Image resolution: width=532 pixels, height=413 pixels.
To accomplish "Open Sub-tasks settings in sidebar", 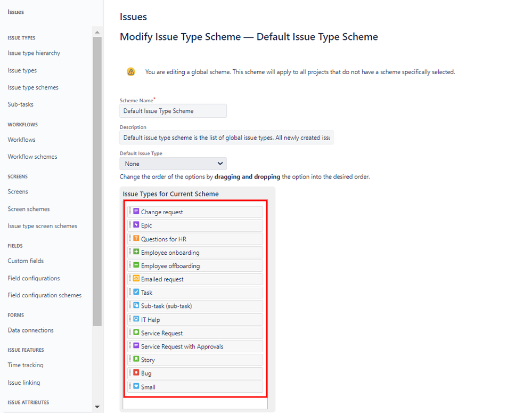I will 20,104.
